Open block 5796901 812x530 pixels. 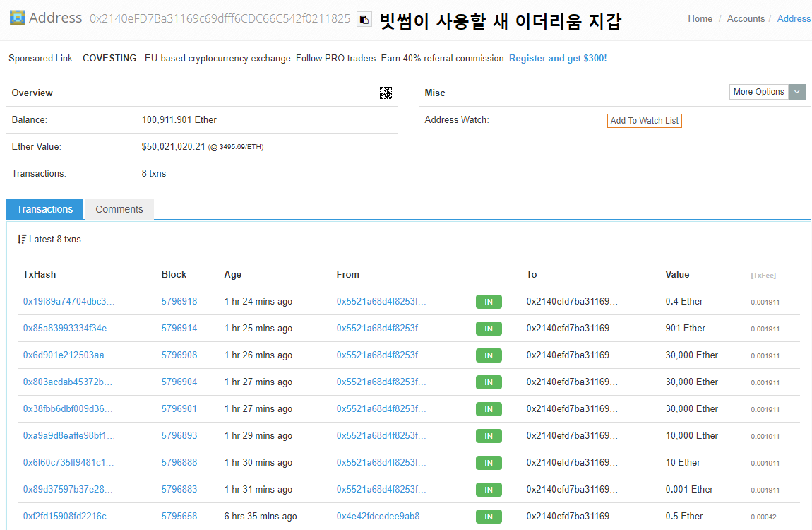(179, 409)
